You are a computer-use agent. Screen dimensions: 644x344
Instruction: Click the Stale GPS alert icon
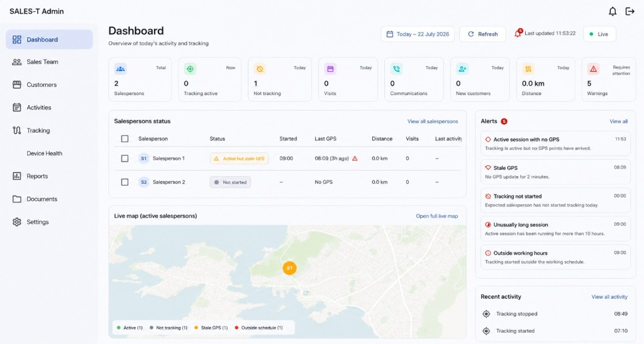coord(488,168)
